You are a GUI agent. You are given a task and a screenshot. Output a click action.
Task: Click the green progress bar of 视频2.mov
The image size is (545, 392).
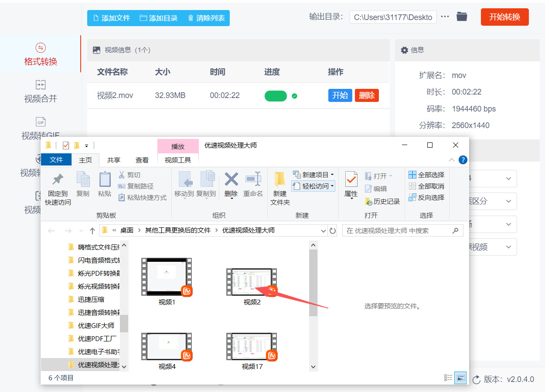[x=276, y=96]
